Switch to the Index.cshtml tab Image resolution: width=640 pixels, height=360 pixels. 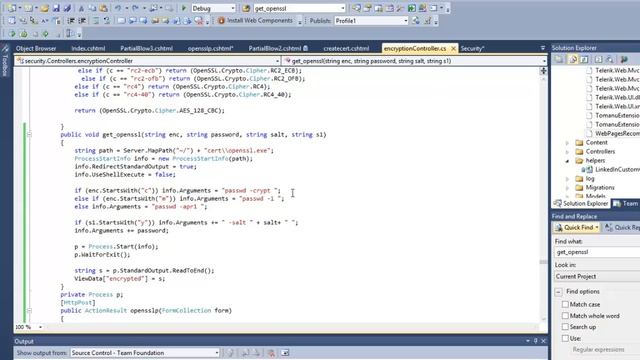[88, 49]
